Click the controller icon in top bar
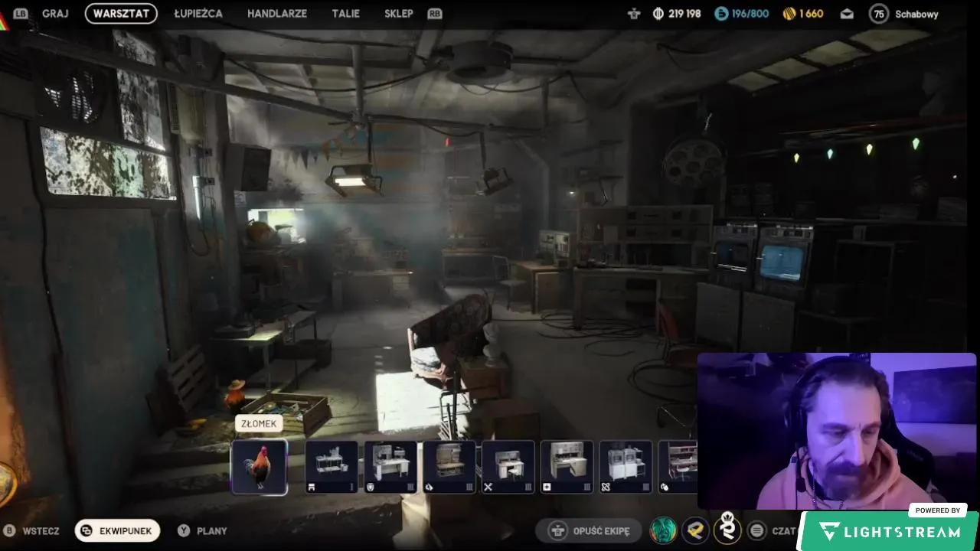The height and width of the screenshot is (551, 980). coord(633,14)
